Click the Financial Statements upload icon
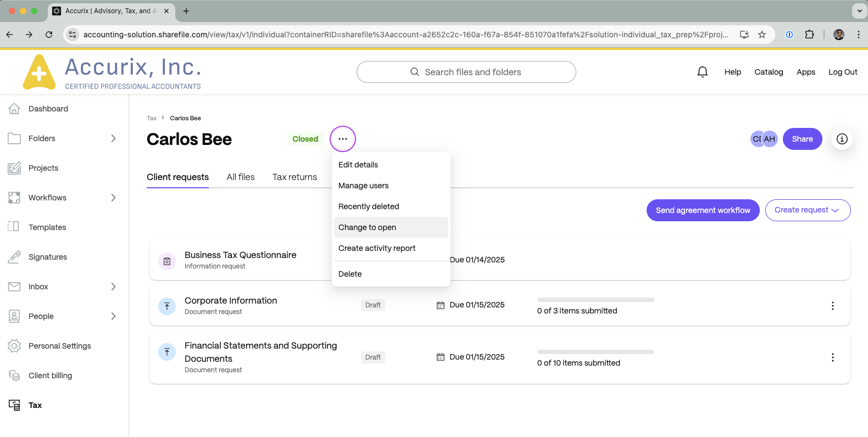Image resolution: width=868 pixels, height=437 pixels. (167, 351)
